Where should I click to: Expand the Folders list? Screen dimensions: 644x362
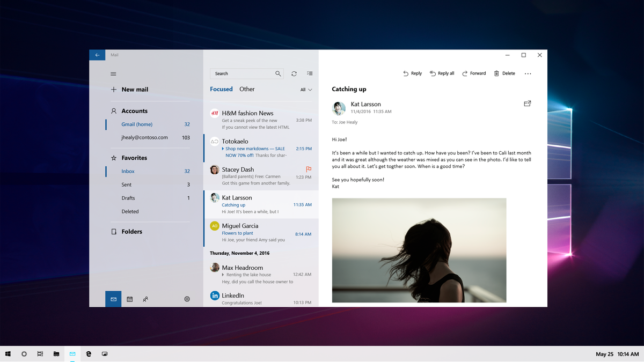127,232
